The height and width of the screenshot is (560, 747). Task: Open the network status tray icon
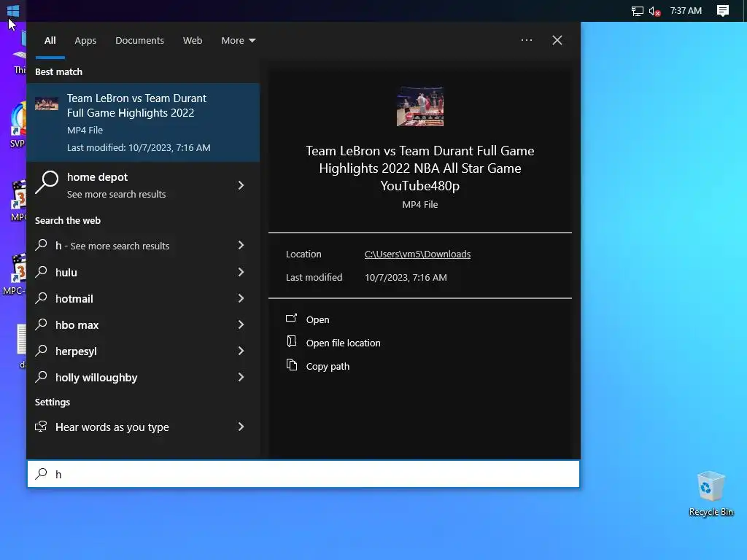637,11
